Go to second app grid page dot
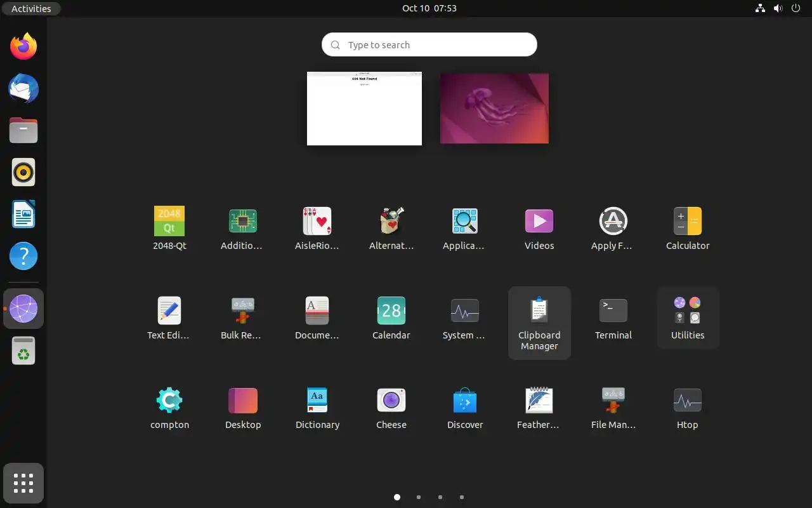Image resolution: width=812 pixels, height=508 pixels. tap(419, 497)
